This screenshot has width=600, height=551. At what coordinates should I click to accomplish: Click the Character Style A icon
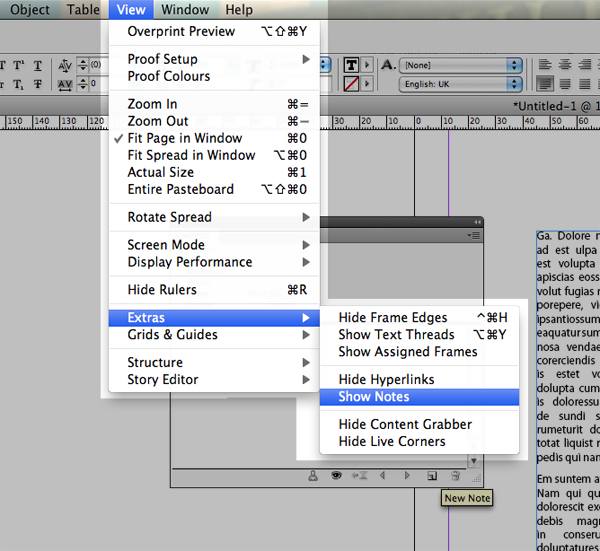tap(388, 65)
